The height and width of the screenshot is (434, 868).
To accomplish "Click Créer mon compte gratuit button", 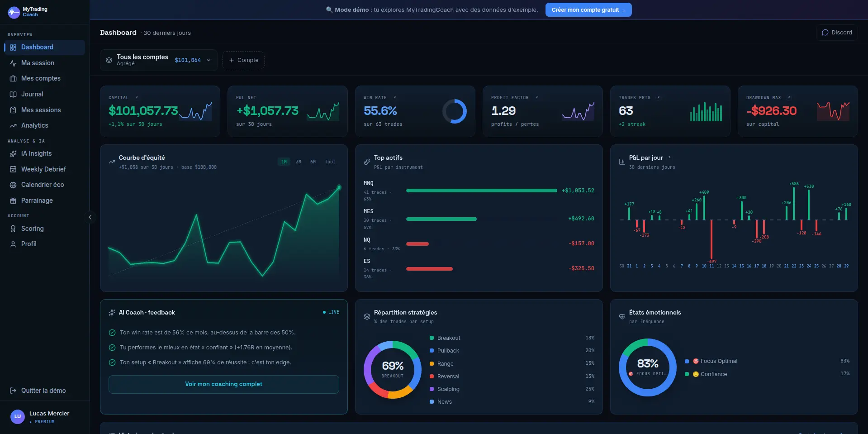I will click(x=588, y=10).
